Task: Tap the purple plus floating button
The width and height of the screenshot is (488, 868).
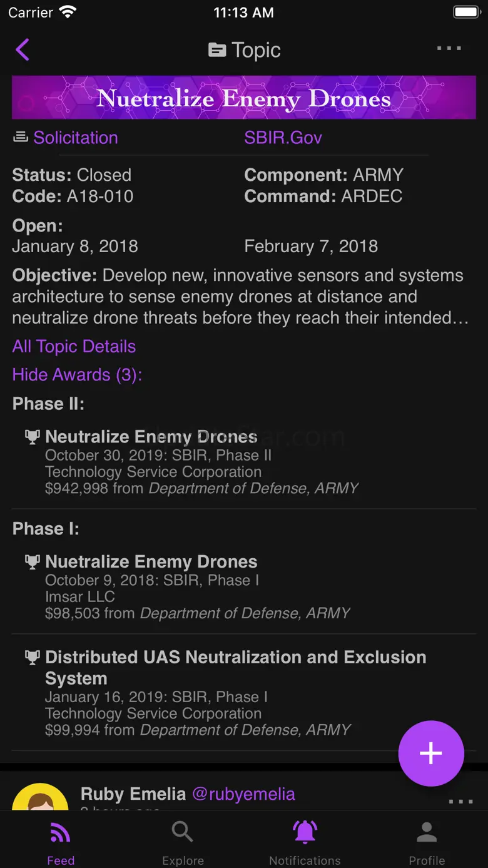Action: [431, 753]
